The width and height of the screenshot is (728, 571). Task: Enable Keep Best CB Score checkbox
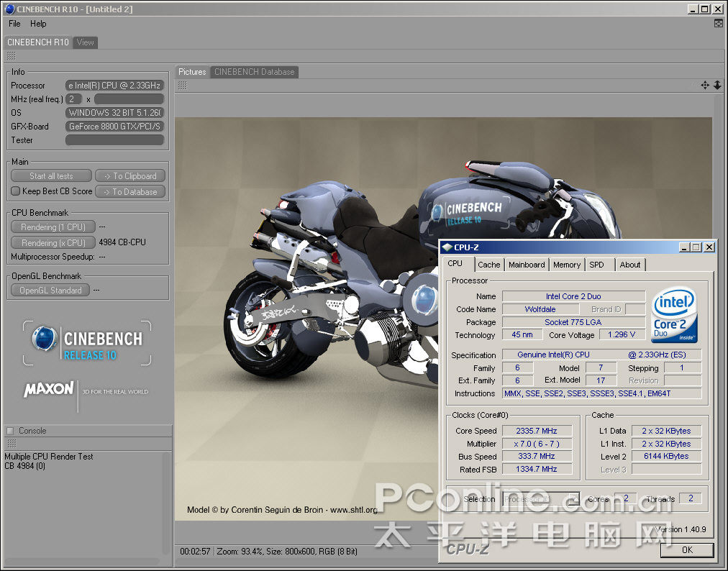pos(16,191)
